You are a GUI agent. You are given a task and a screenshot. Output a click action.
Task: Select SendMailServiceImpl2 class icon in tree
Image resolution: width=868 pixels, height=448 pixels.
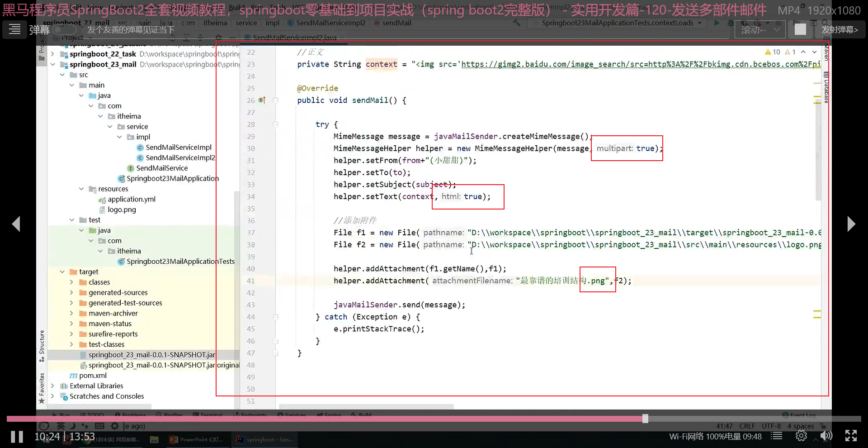coord(140,158)
